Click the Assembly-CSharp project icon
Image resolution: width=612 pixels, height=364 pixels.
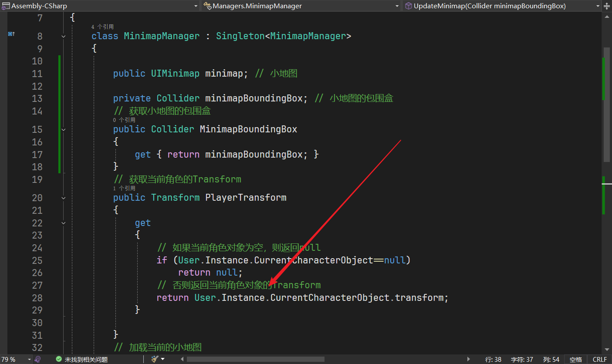tap(6, 6)
